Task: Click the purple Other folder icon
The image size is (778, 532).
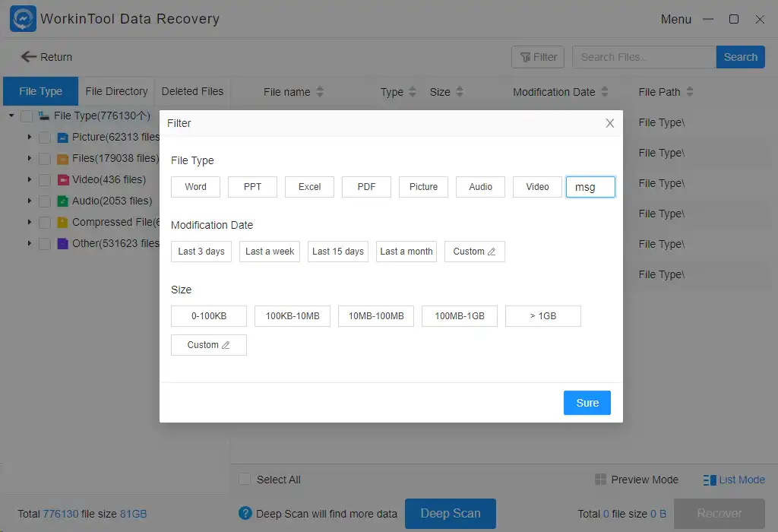Action: click(62, 244)
